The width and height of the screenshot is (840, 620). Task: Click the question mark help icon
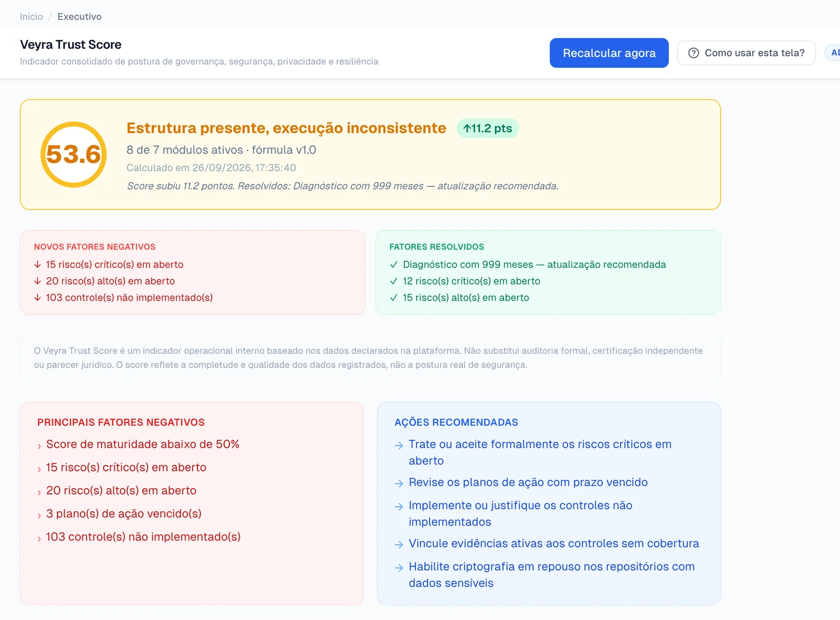694,53
